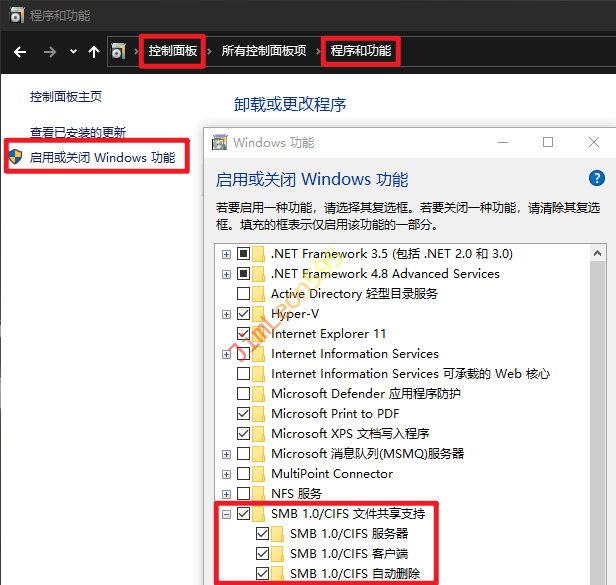This screenshot has height=585, width=616.
Task: Toggle the Hyper-V checkbox
Action: 243,314
